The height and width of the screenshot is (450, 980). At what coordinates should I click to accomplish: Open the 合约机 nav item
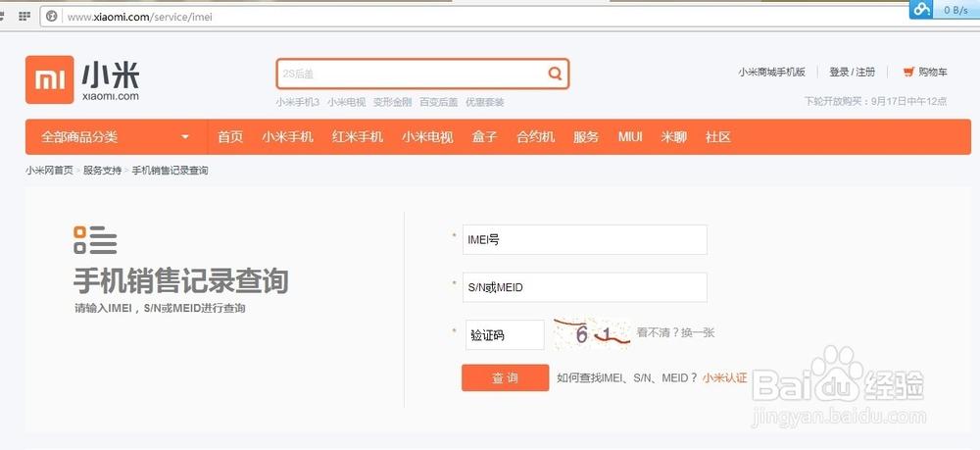536,137
